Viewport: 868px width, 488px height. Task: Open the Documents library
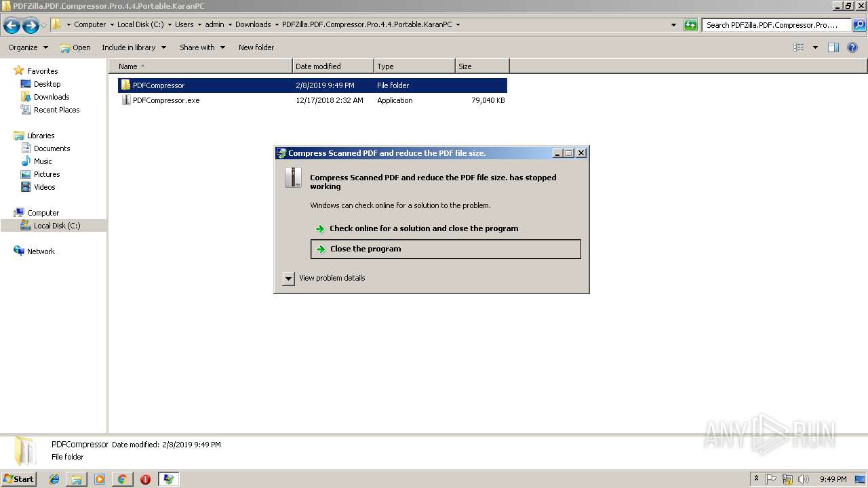coord(52,148)
